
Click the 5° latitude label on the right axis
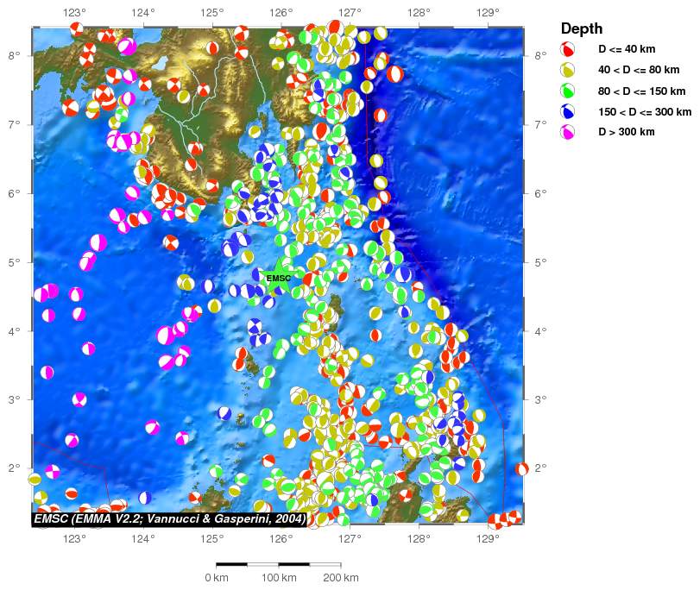point(539,262)
